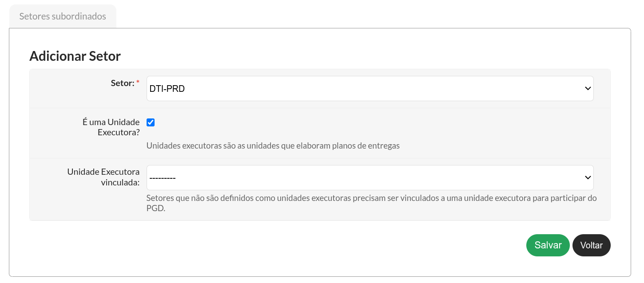The image size is (644, 283).
Task: Click the help text about Unidades executoras and planos de entregas
Action: click(x=273, y=145)
